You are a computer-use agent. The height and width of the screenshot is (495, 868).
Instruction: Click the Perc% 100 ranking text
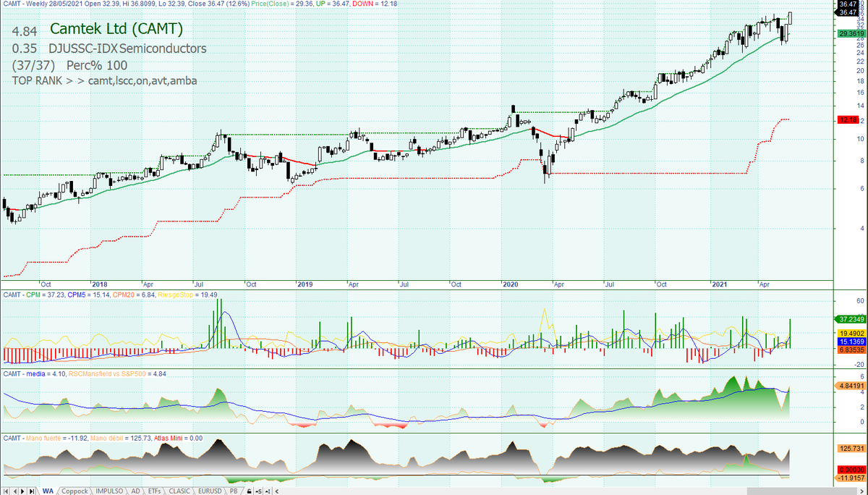(x=96, y=64)
